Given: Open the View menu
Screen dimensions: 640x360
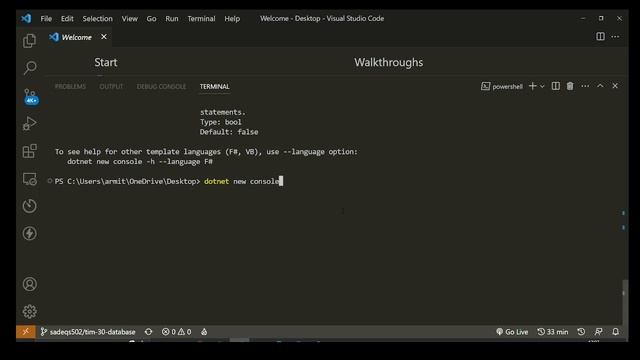Looking at the screenshot, I should [x=129, y=19].
